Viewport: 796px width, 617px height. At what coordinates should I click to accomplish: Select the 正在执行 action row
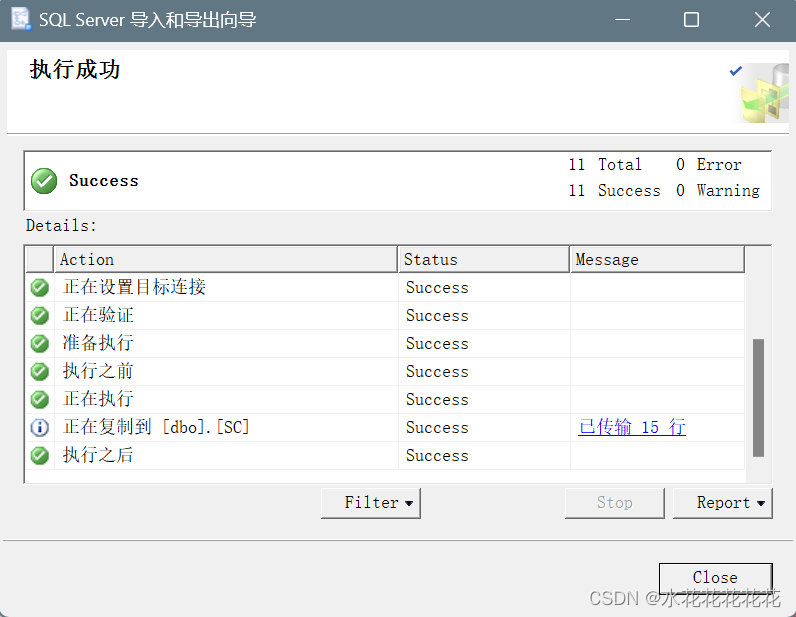pos(385,399)
